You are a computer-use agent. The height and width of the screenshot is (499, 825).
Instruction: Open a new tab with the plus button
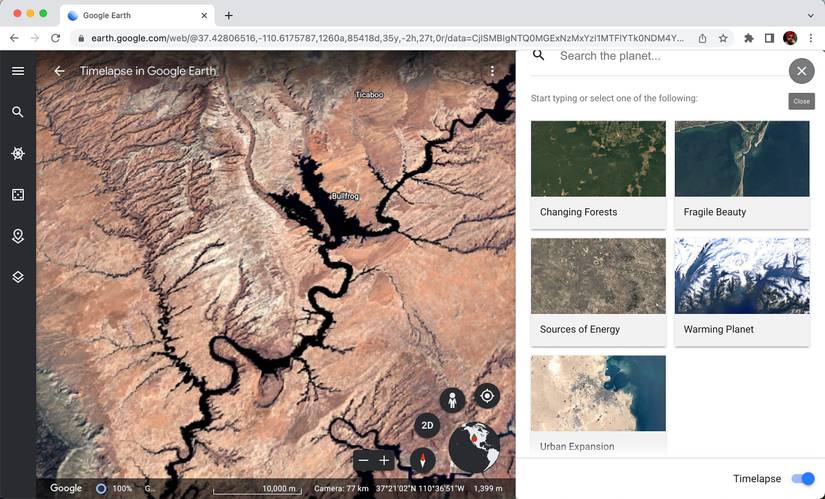pyautogui.click(x=228, y=15)
